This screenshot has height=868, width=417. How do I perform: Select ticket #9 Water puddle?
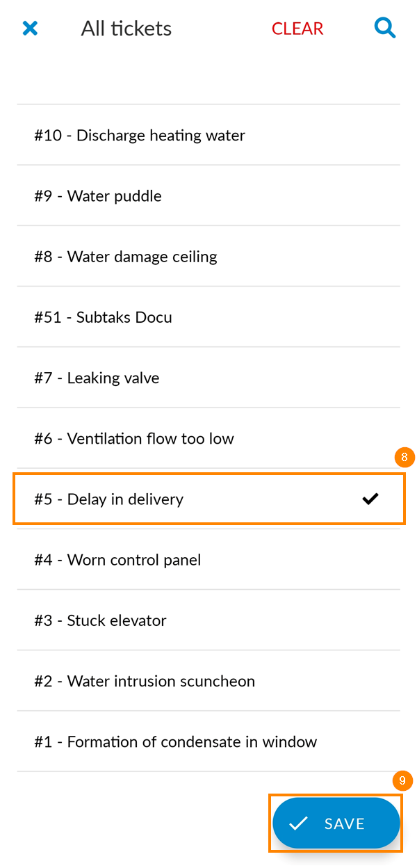208,195
